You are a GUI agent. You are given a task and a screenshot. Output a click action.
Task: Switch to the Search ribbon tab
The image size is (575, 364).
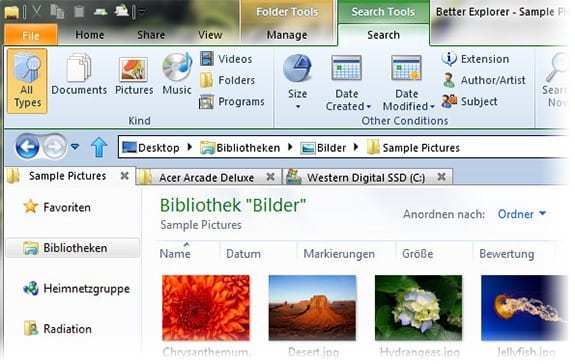383,35
